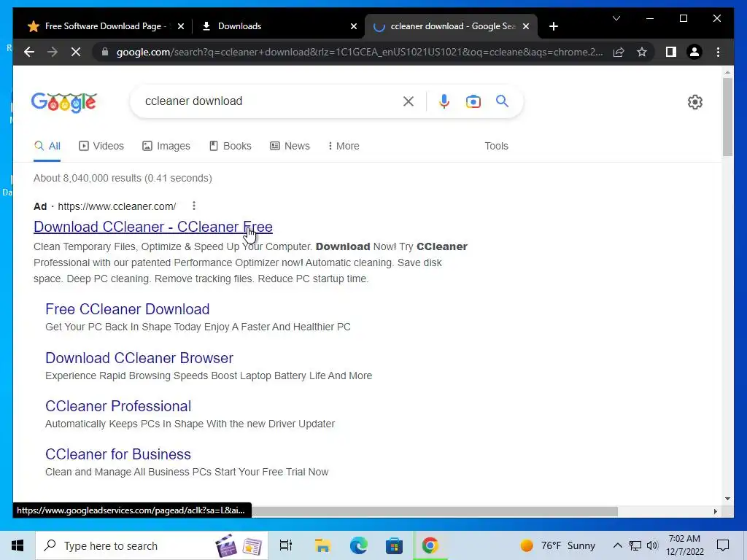
Task: Open File Explorer from taskbar
Action: pos(322,545)
